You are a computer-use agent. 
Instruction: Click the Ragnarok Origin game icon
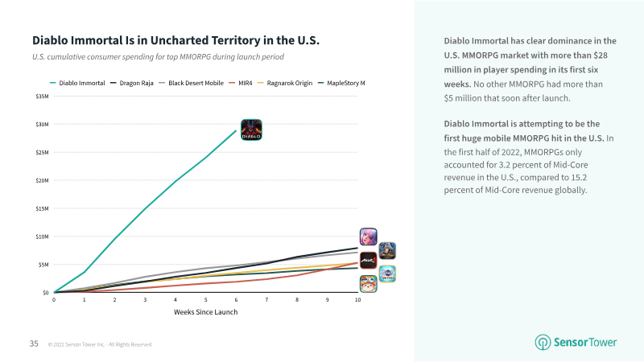point(387,274)
